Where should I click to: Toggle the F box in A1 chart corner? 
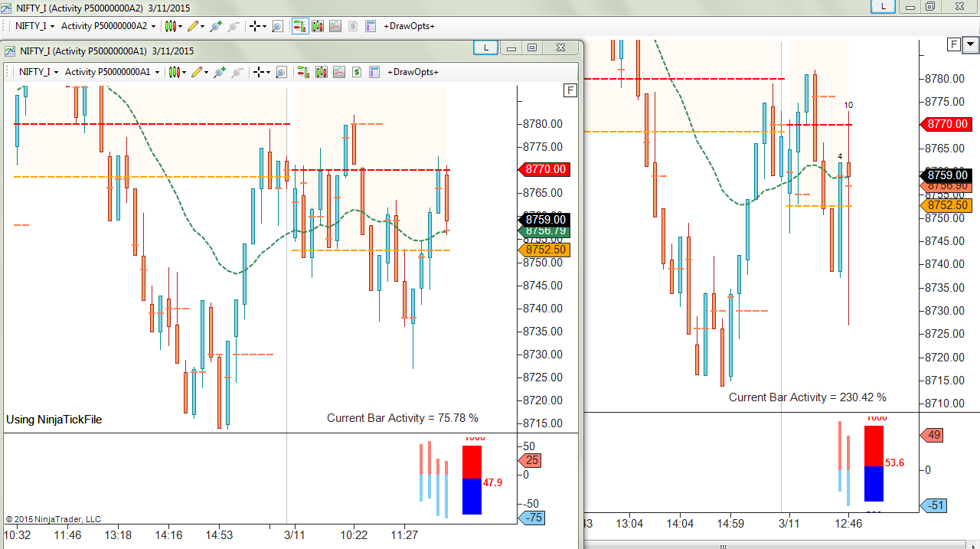tap(570, 90)
